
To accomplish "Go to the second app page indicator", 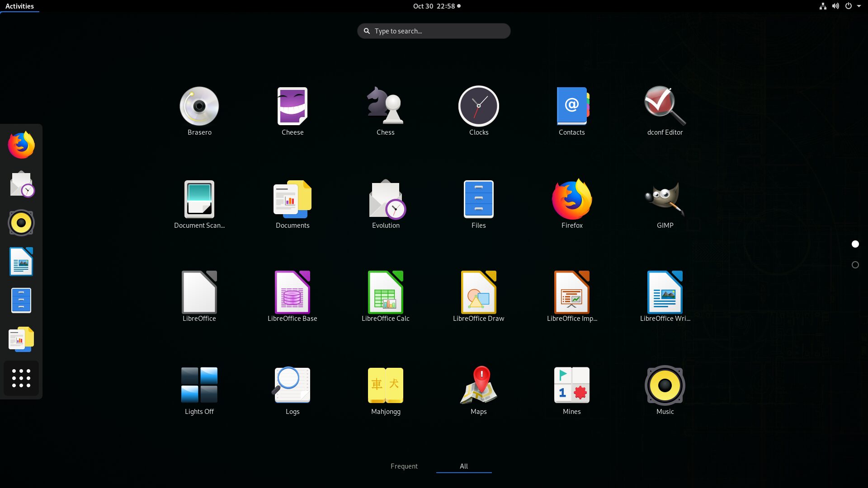I will 855,265.
